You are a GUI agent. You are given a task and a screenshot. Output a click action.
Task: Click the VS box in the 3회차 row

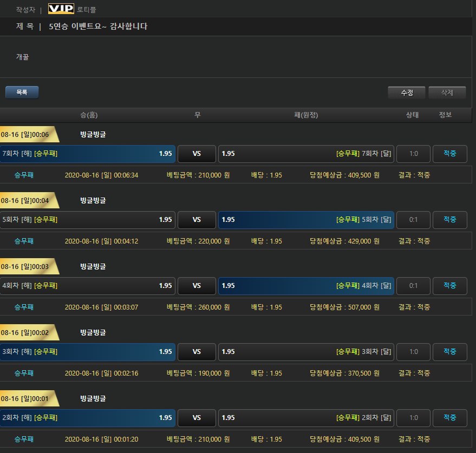pyautogui.click(x=197, y=352)
